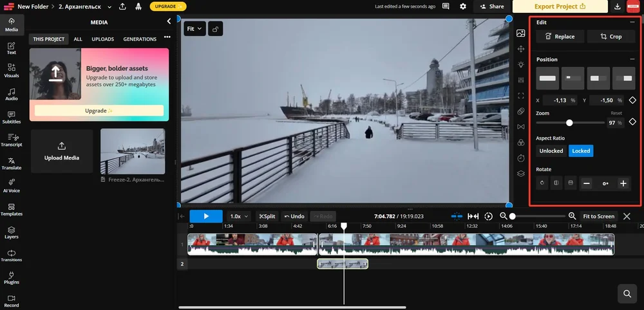Viewport: 644px width, 310px height.
Task: Toggle the circular play-preview icon
Action: pos(488,217)
